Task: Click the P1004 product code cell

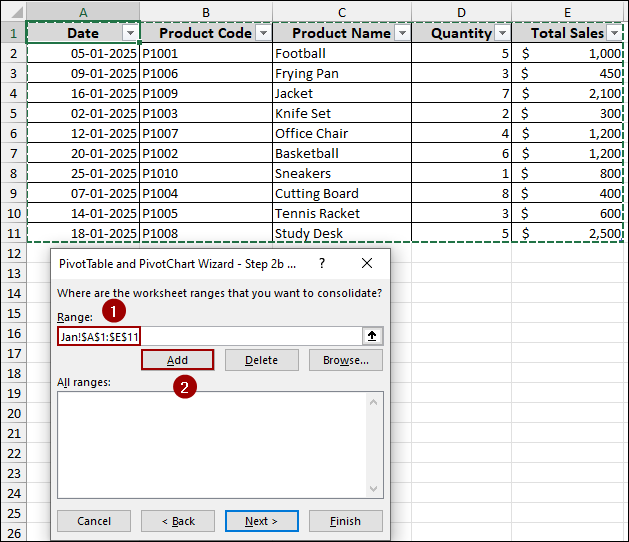Action: coord(206,193)
